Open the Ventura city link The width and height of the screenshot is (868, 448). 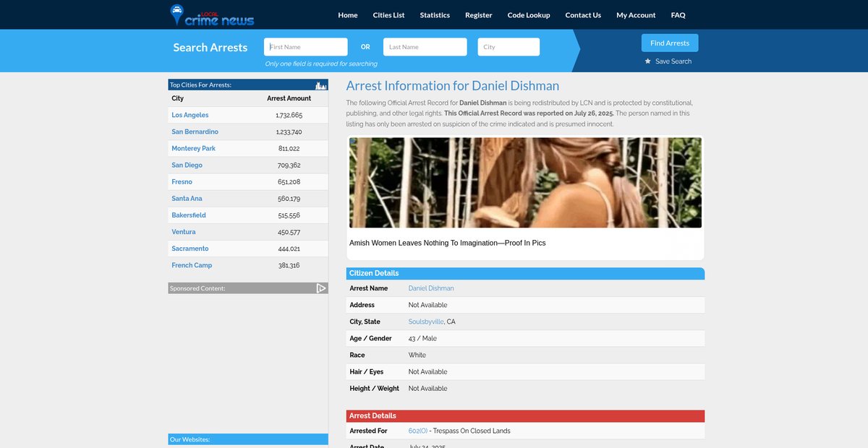click(184, 231)
